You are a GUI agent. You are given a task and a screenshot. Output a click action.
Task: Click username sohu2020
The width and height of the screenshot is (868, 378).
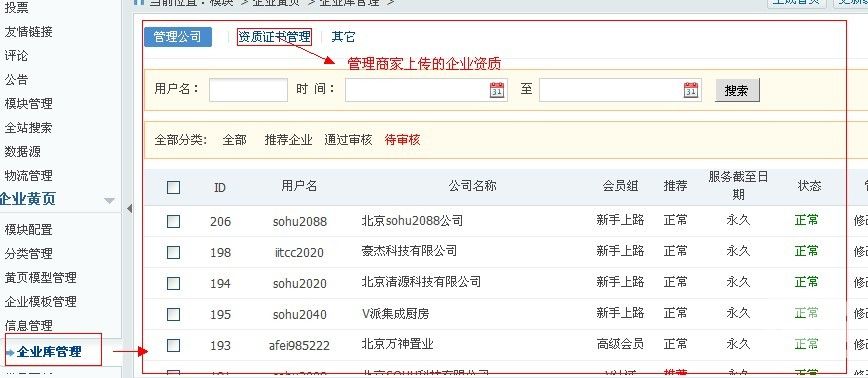pyautogui.click(x=300, y=283)
